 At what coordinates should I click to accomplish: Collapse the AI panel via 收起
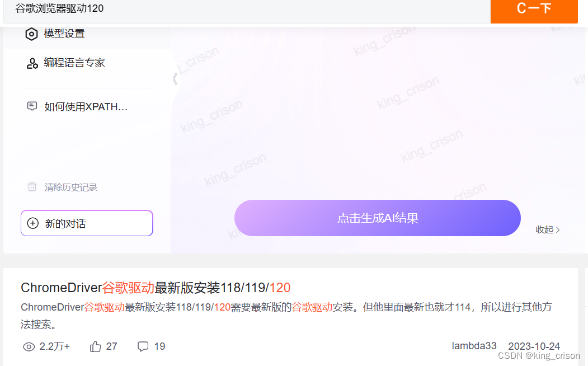click(x=548, y=229)
